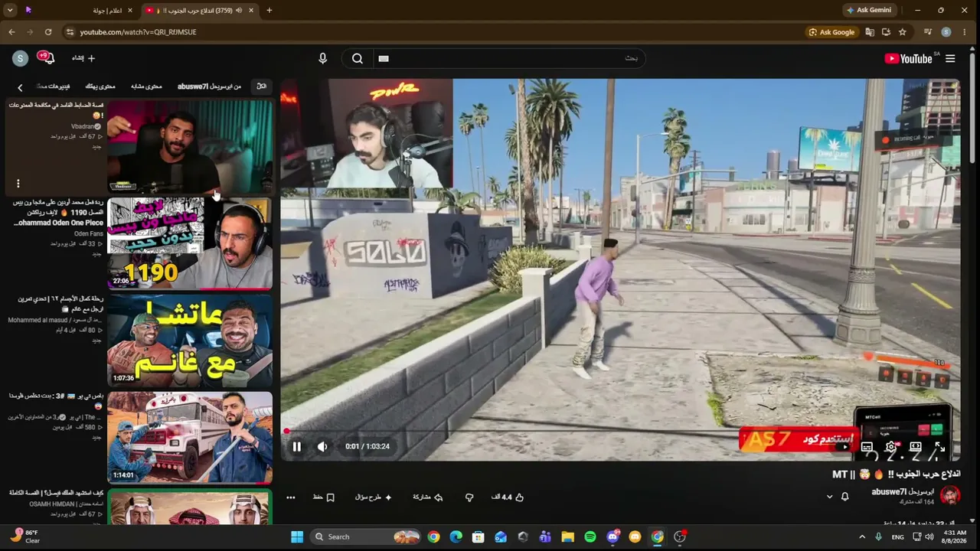Expand the subscription options chevron
The height and width of the screenshot is (551, 980).
tap(829, 497)
